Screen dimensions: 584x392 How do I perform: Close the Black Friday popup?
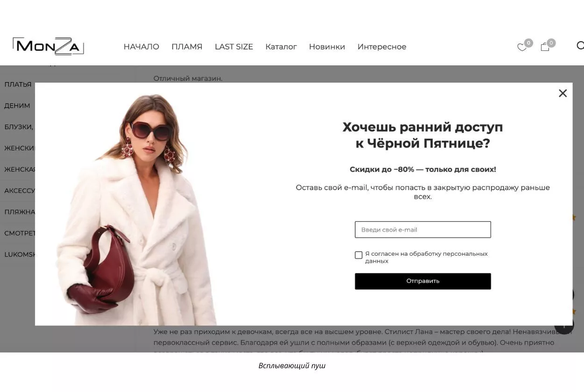click(x=563, y=93)
